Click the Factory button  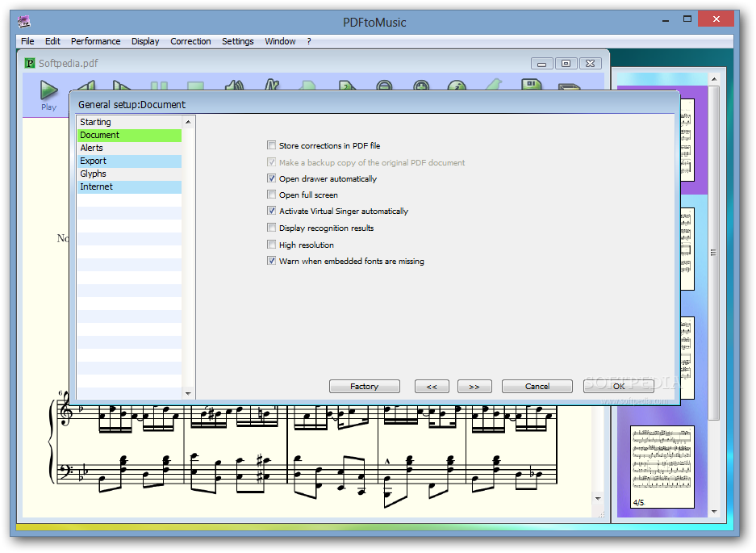pos(365,386)
